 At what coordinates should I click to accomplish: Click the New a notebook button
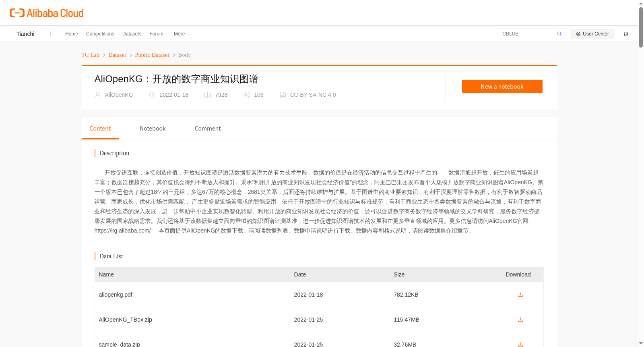(502, 86)
